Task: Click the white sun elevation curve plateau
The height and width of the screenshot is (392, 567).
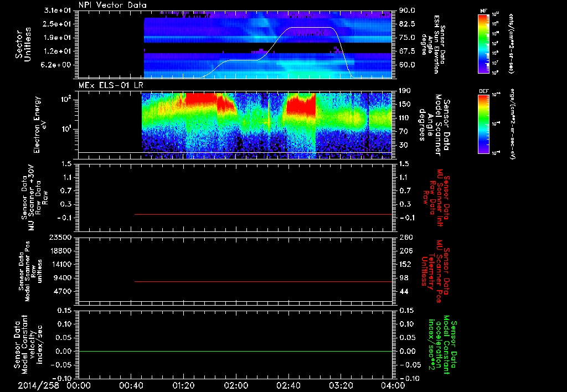Action: 311,28
